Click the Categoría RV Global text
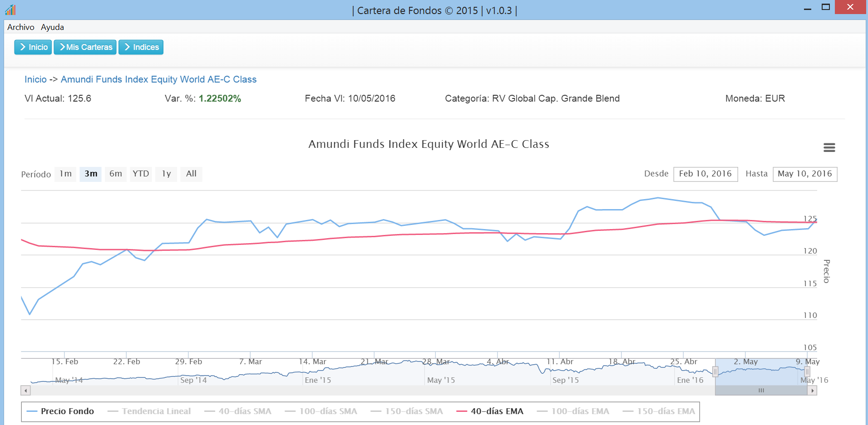The width and height of the screenshot is (868, 425). tap(532, 98)
